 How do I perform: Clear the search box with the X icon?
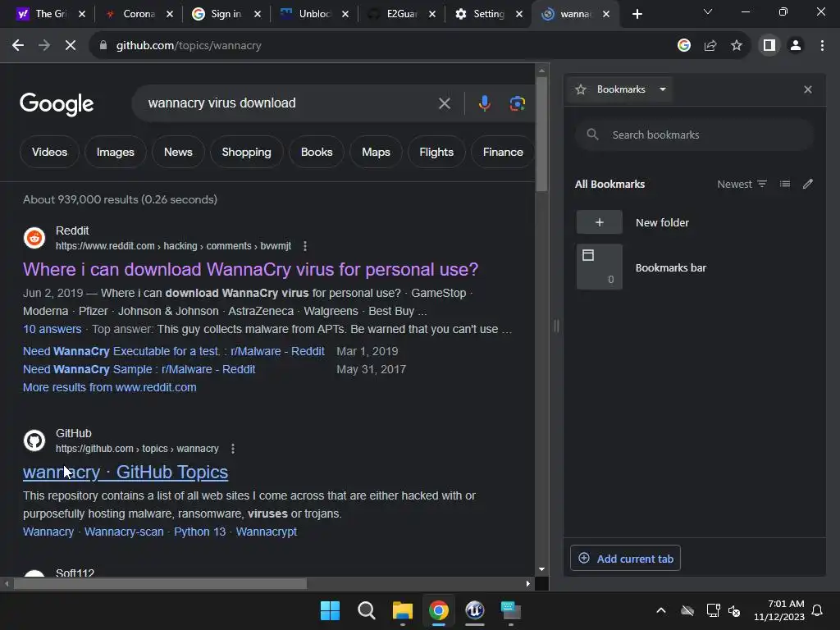point(444,103)
